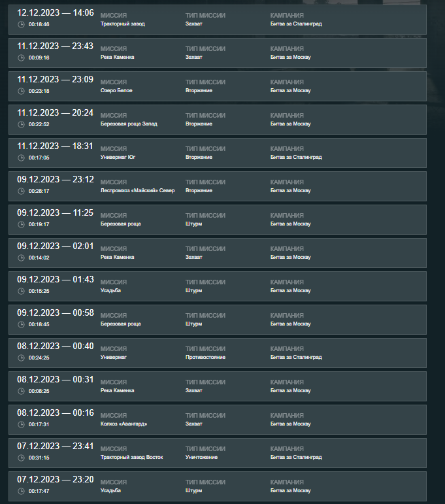The height and width of the screenshot is (504, 445).
Task: Click the 09.12.2023 — 01:43 battle date
Action: [56, 279]
